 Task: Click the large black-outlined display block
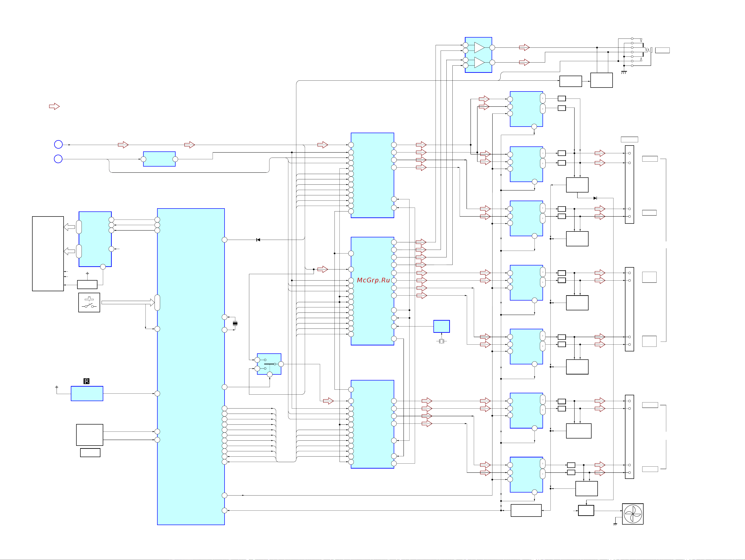click(48, 253)
